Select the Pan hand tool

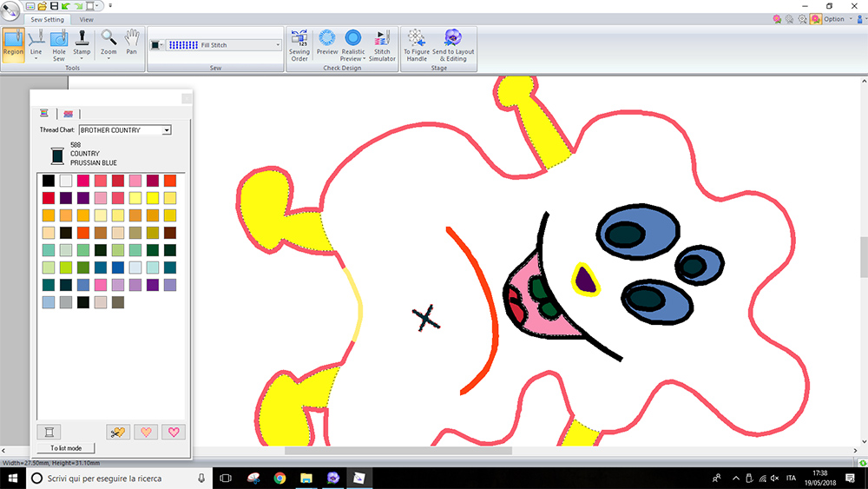click(x=131, y=42)
